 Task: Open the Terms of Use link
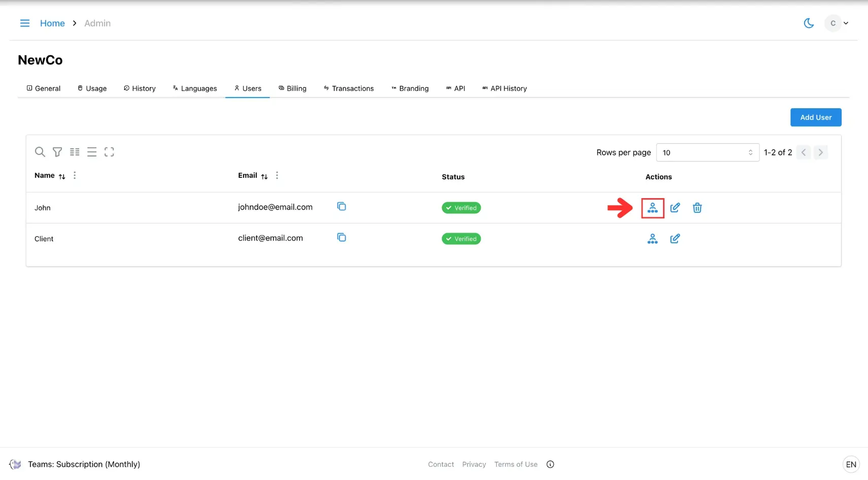516,464
